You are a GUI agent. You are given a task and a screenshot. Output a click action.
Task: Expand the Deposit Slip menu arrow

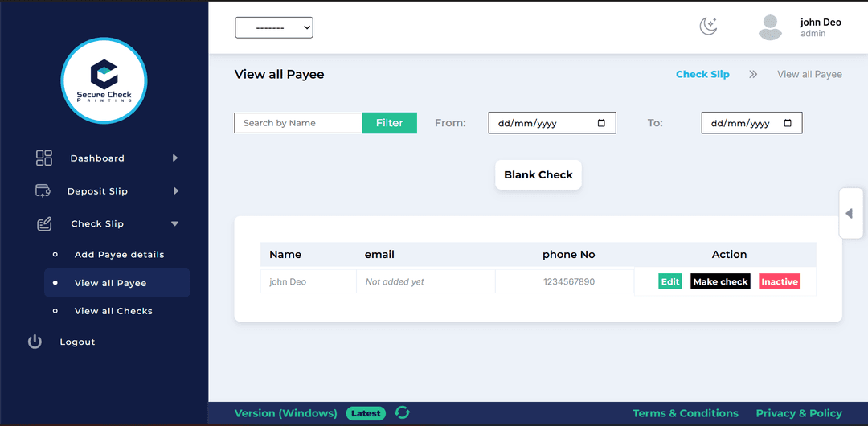pyautogui.click(x=175, y=191)
